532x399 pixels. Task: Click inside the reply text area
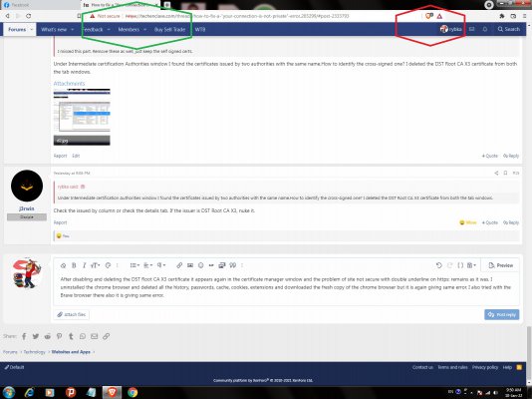pos(286,288)
